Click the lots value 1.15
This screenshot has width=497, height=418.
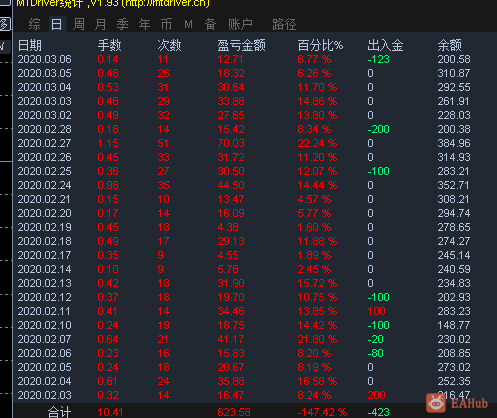[108, 143]
